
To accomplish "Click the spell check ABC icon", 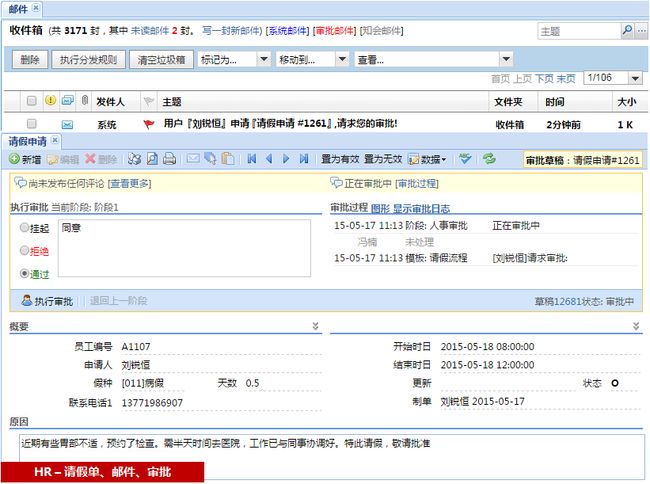I will point(465,159).
